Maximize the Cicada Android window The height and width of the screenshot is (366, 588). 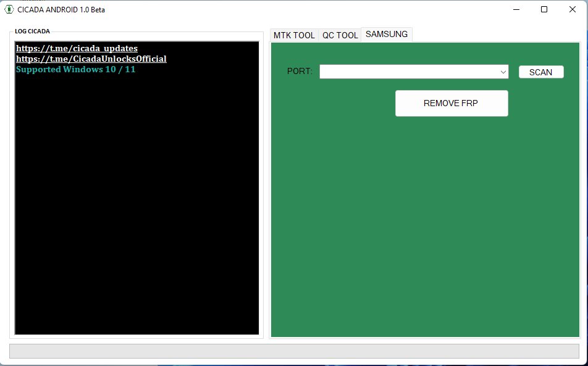pyautogui.click(x=544, y=9)
